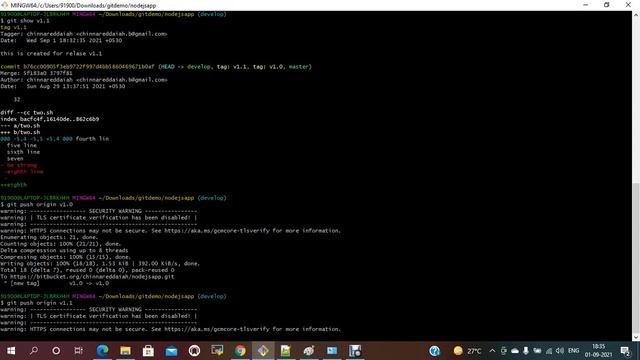The width and height of the screenshot is (640, 360).
Task: Click the Git Bash title bar icon
Action: pyautogui.click(x=4, y=5)
